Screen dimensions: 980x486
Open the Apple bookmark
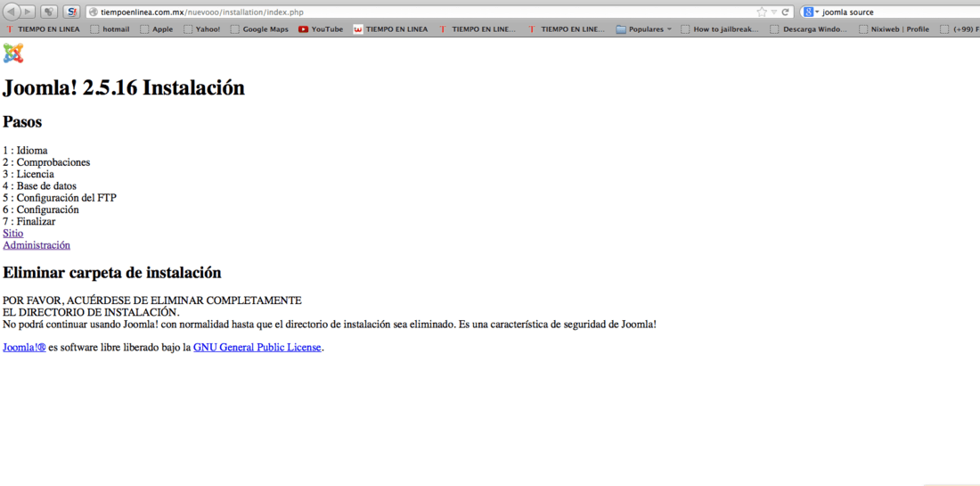click(x=156, y=29)
